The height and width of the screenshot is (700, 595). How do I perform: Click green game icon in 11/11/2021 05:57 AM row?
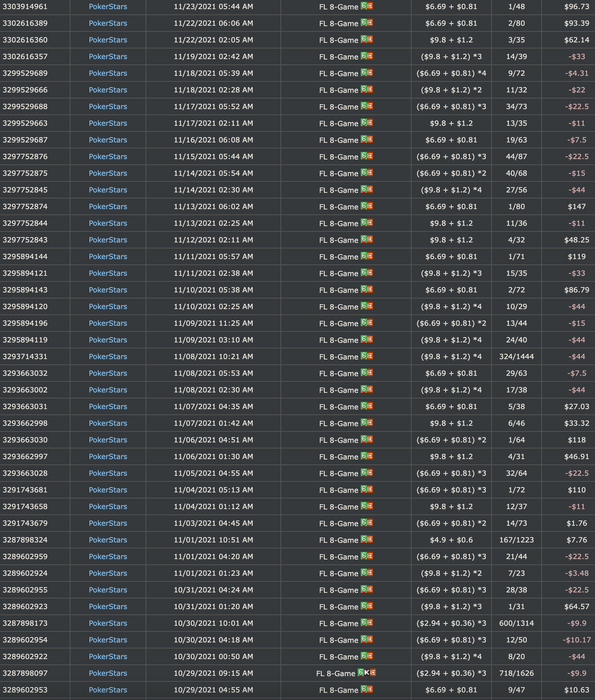click(364, 256)
